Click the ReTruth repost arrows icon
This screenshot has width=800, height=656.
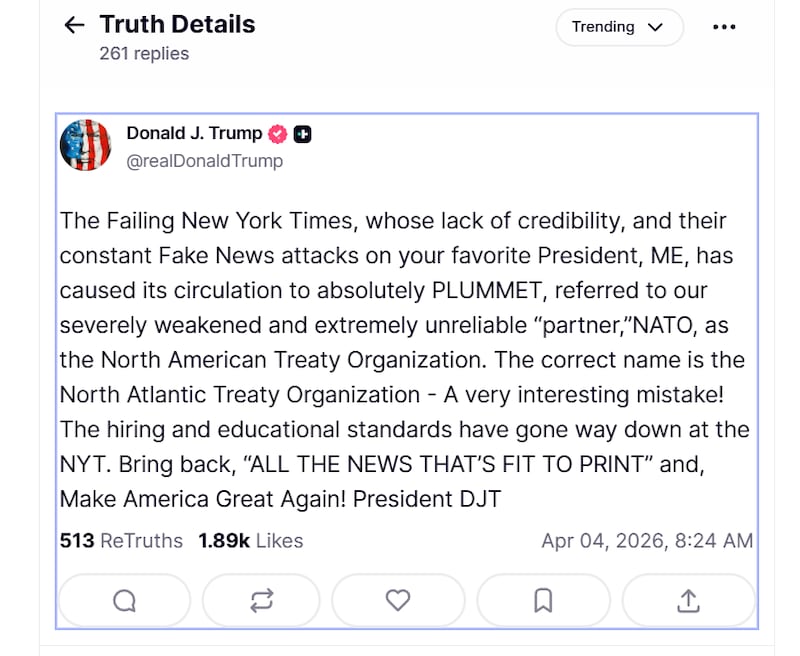[x=261, y=600]
